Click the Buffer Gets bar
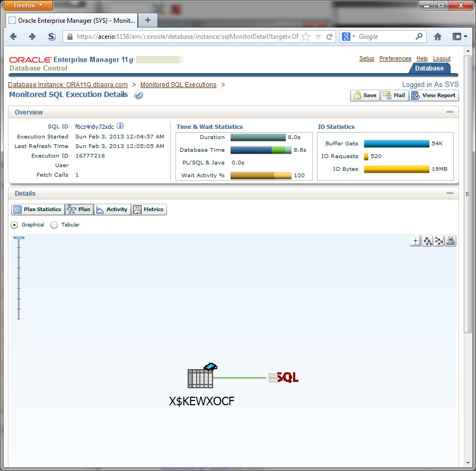The width and height of the screenshot is (476, 471). click(x=396, y=144)
